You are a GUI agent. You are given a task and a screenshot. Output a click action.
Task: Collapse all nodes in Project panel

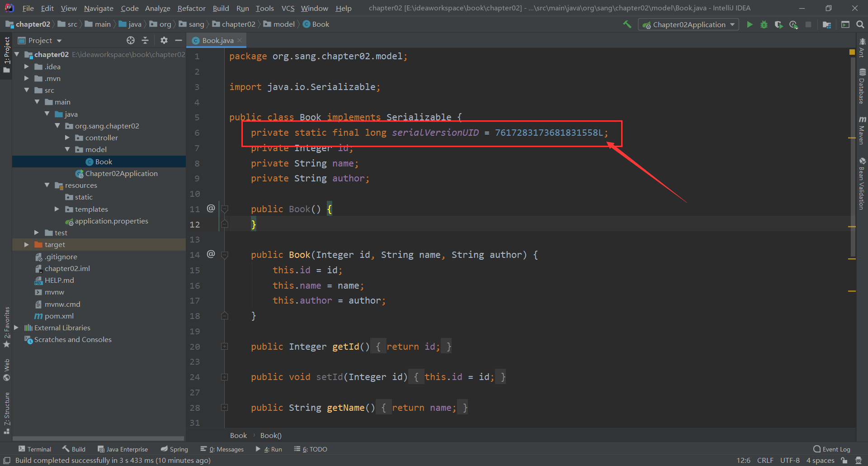[145, 40]
